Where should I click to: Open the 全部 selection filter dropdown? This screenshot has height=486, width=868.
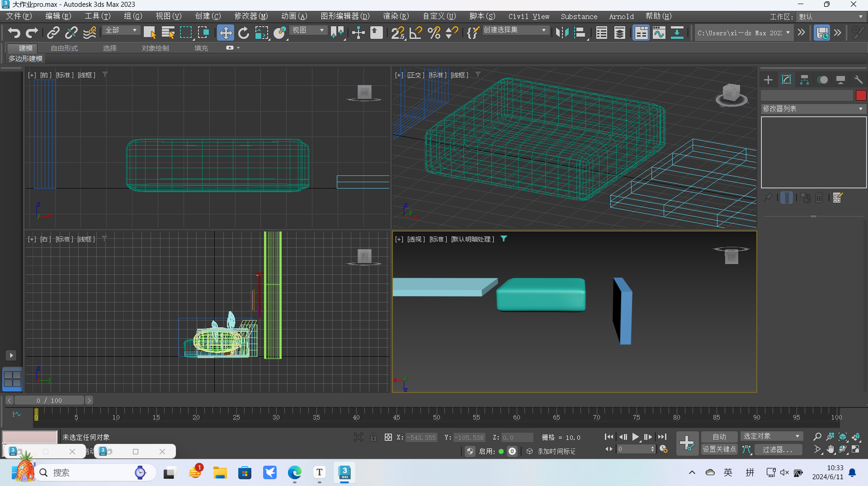tap(121, 30)
